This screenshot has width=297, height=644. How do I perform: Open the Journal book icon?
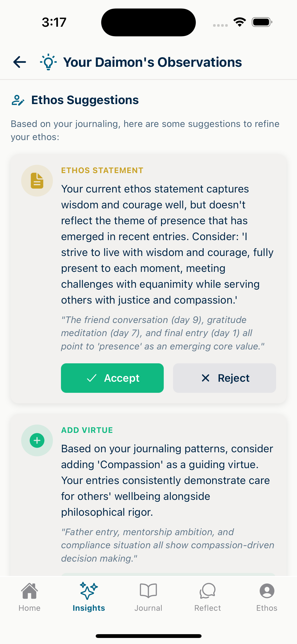click(148, 590)
